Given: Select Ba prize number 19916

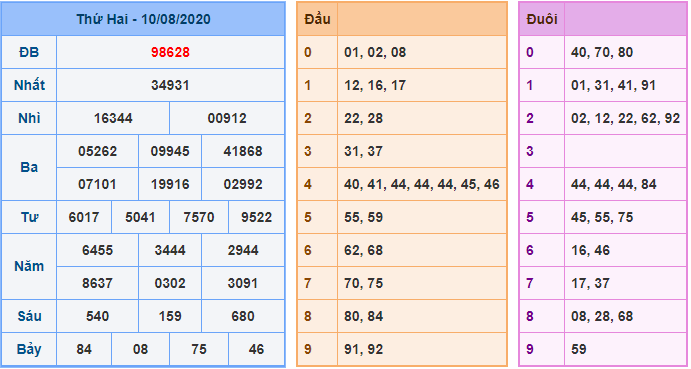Looking at the screenshot, I should coord(170,184).
